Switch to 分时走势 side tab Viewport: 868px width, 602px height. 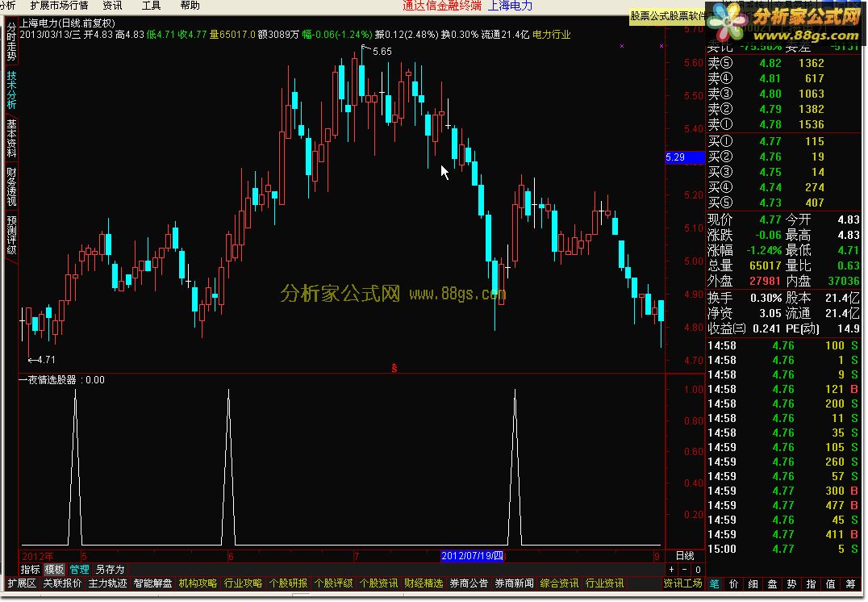point(11,41)
